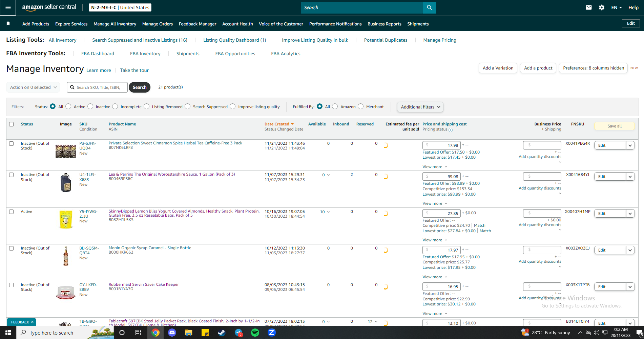Open the hamburger navigation menu
This screenshot has height=339, width=644.
(x=8, y=7)
